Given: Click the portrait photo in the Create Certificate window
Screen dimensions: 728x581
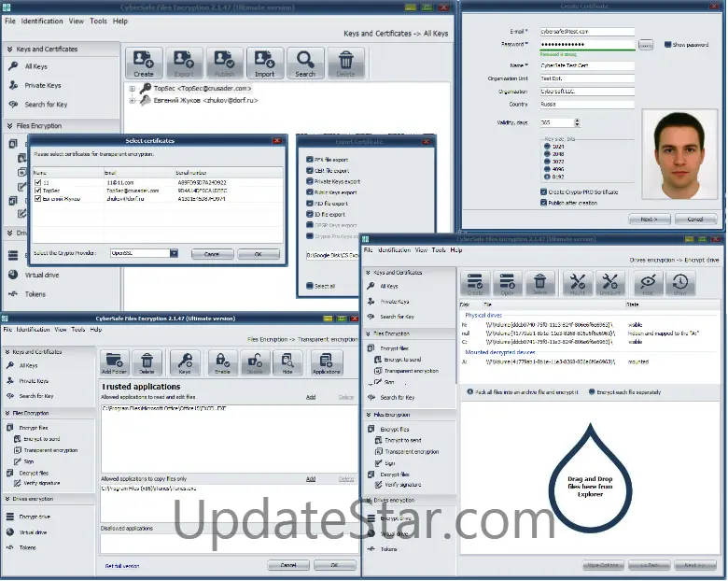Looking at the screenshot, I should click(x=680, y=154).
